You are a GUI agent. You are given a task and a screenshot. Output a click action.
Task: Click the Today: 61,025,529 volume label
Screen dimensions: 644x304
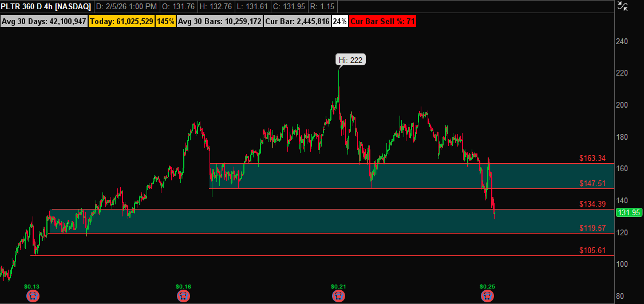pyautogui.click(x=121, y=21)
